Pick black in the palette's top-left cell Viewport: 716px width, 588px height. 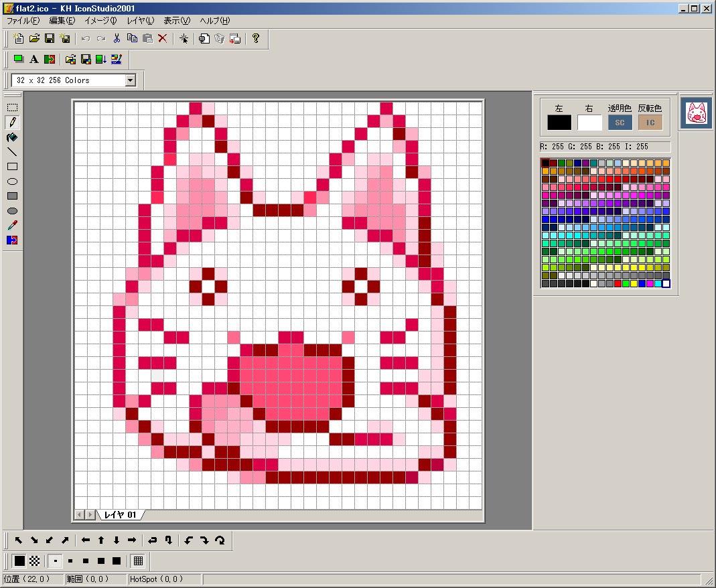pyautogui.click(x=545, y=163)
